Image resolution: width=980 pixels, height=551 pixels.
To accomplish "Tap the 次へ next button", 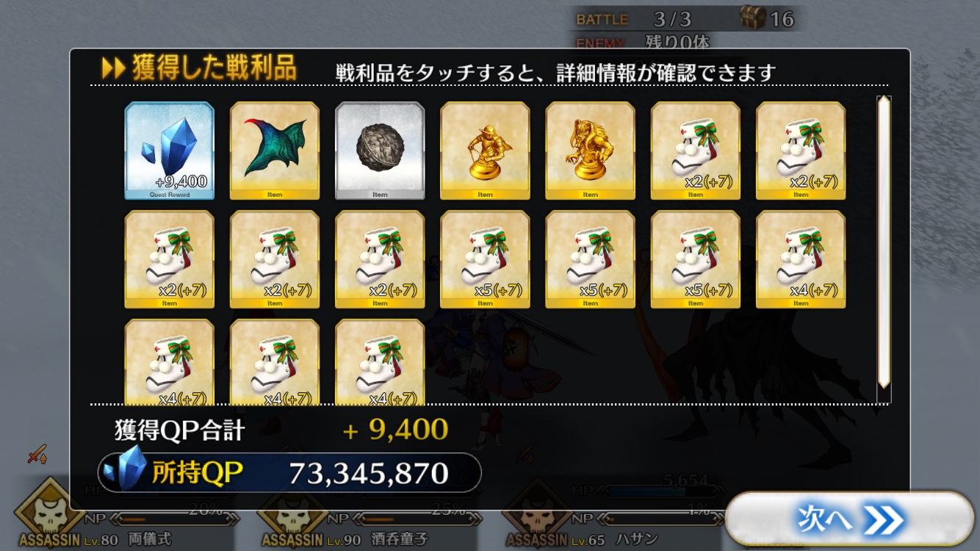I will tap(850, 520).
